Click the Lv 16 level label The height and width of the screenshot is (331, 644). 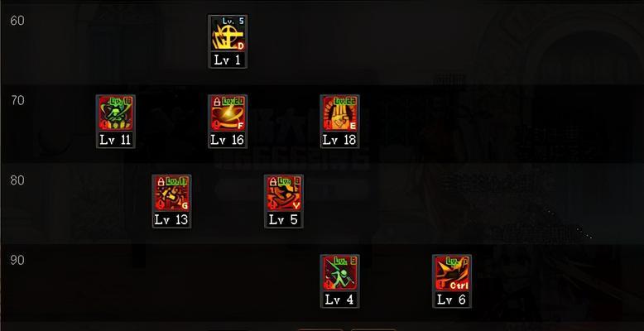(228, 140)
